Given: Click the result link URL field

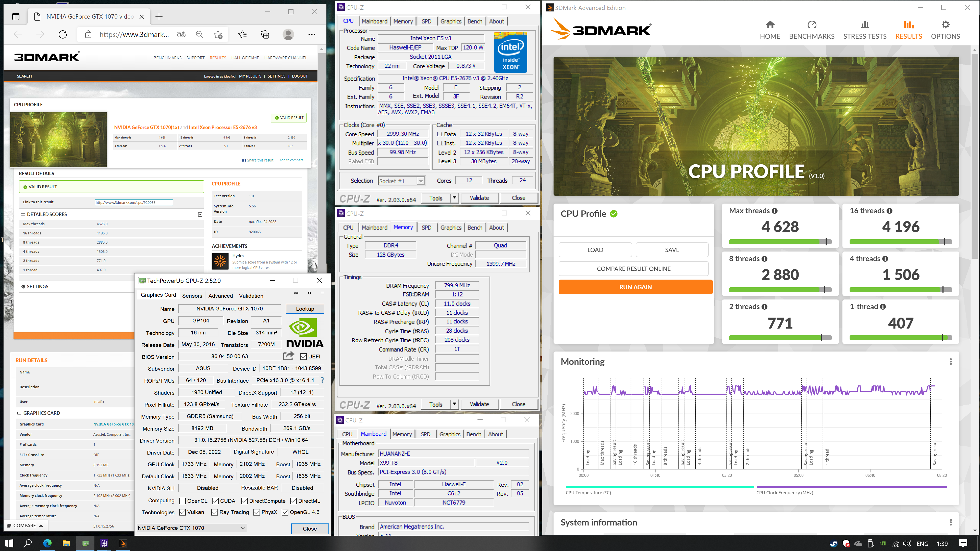Looking at the screenshot, I should click(134, 203).
